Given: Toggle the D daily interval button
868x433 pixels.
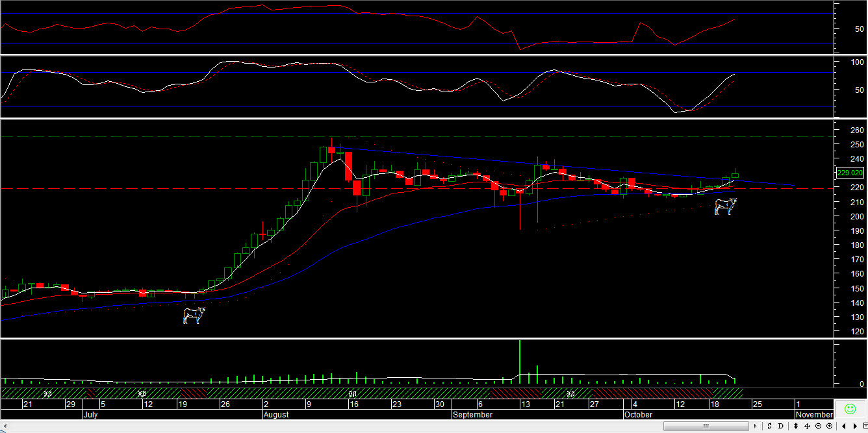Looking at the screenshot, I should pyautogui.click(x=780, y=426).
